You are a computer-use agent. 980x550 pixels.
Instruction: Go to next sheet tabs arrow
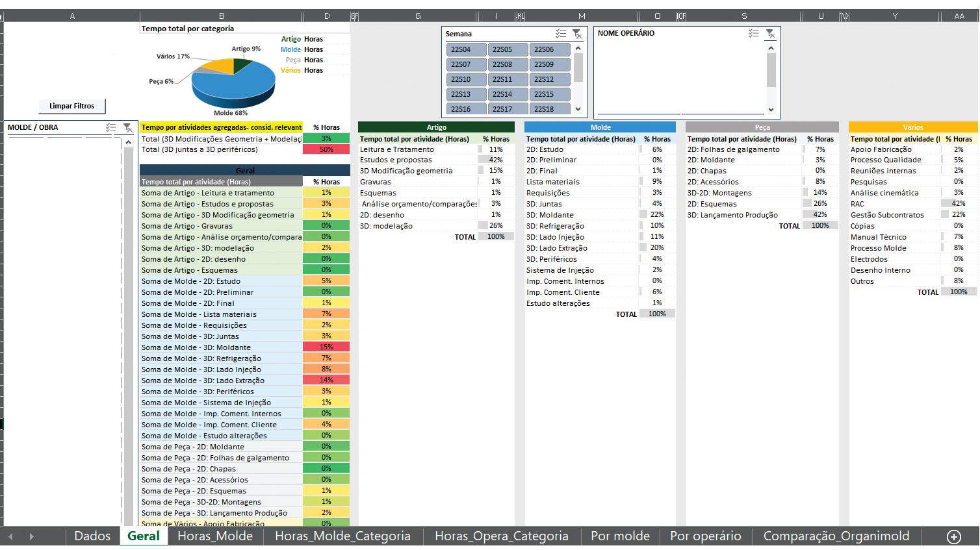pos(31,536)
